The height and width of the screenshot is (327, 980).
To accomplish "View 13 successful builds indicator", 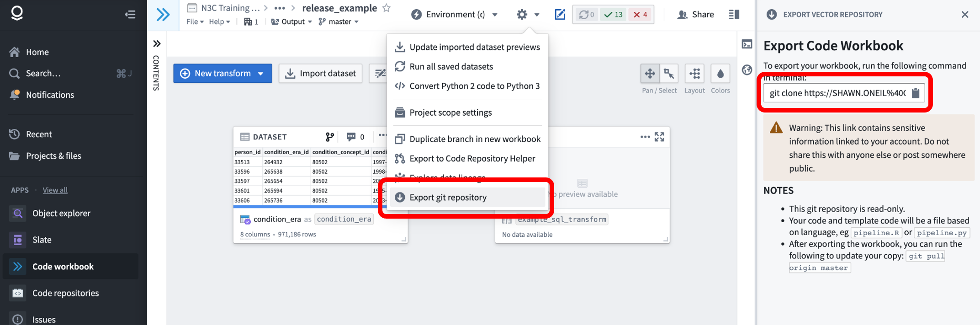I will tap(613, 15).
